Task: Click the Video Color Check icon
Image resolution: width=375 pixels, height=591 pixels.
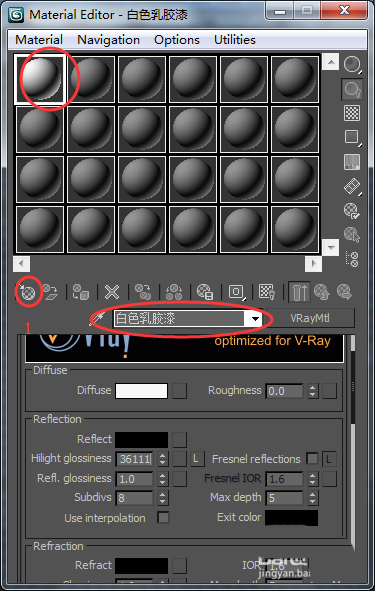Action: pos(352,162)
